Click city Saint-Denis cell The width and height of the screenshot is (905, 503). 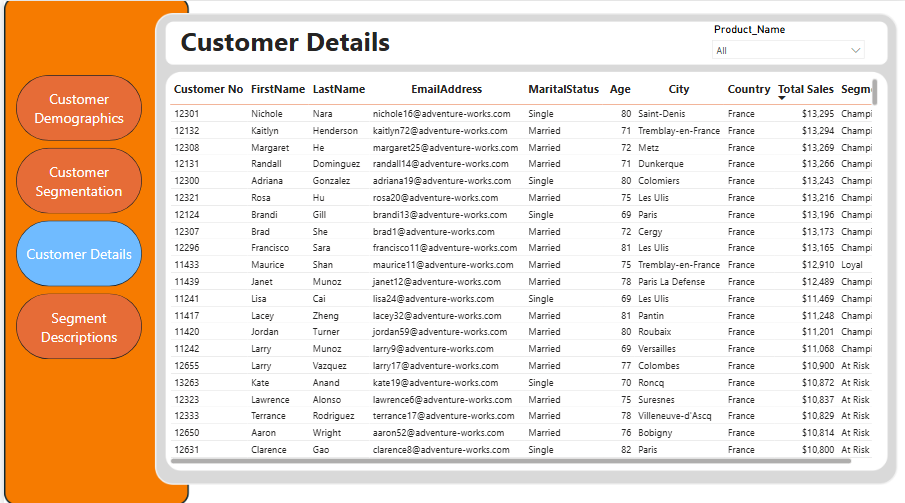[x=661, y=114]
